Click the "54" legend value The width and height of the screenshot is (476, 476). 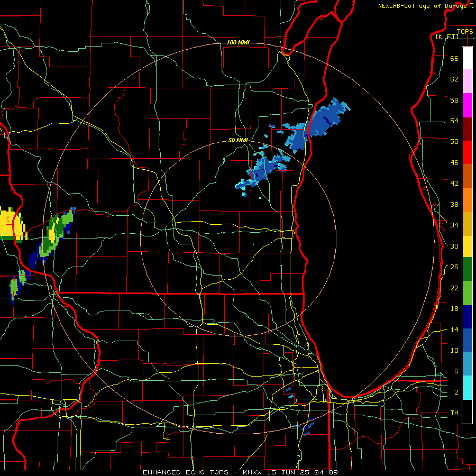coord(454,121)
